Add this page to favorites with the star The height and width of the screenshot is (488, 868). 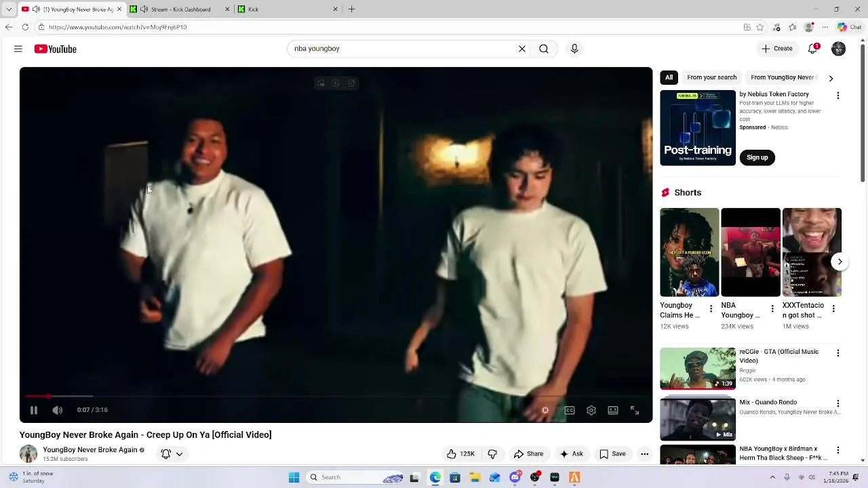[x=760, y=27]
